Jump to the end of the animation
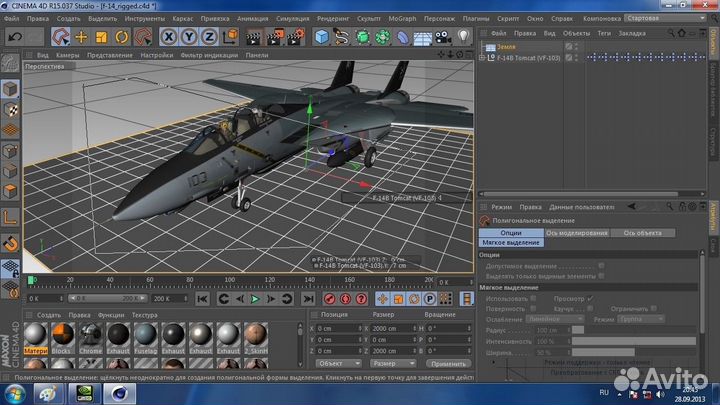 pos(308,299)
